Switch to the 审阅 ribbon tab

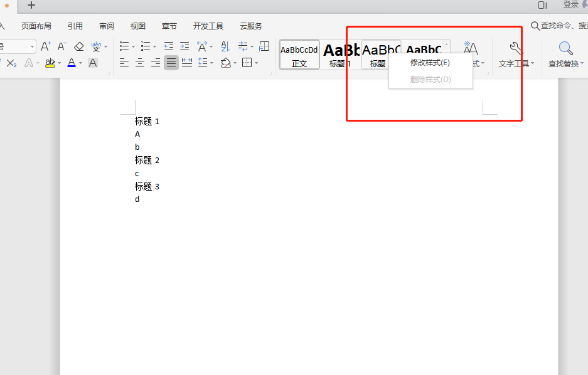[x=106, y=26]
